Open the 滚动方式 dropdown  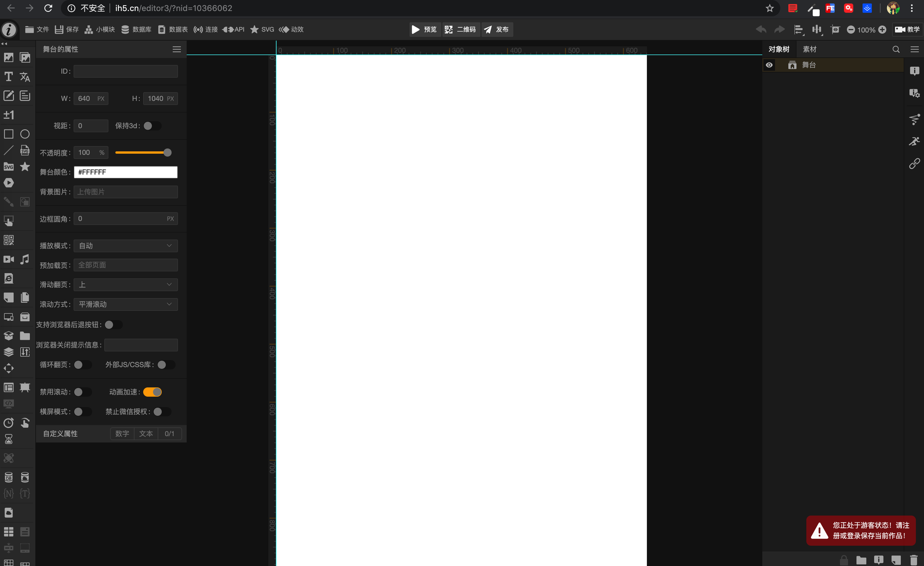[125, 304]
